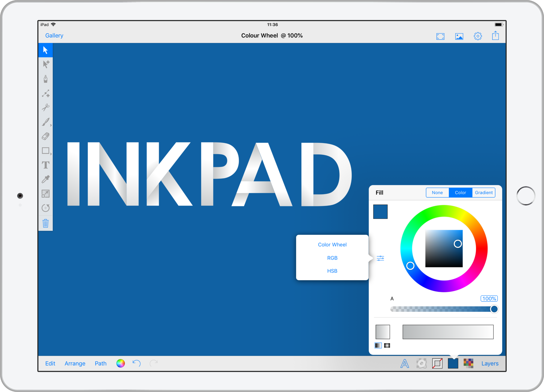The height and width of the screenshot is (392, 544).
Task: Click the hue ring handle
Action: 410,266
